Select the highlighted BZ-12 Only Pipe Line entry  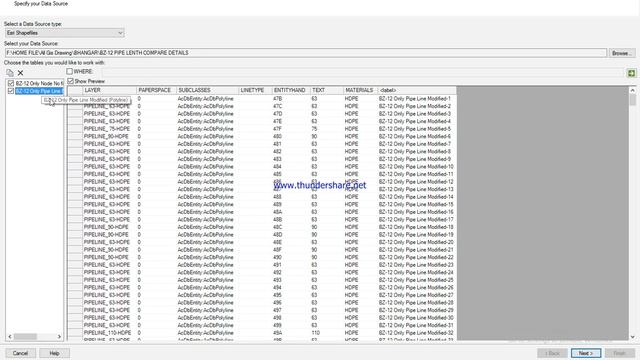click(39, 91)
